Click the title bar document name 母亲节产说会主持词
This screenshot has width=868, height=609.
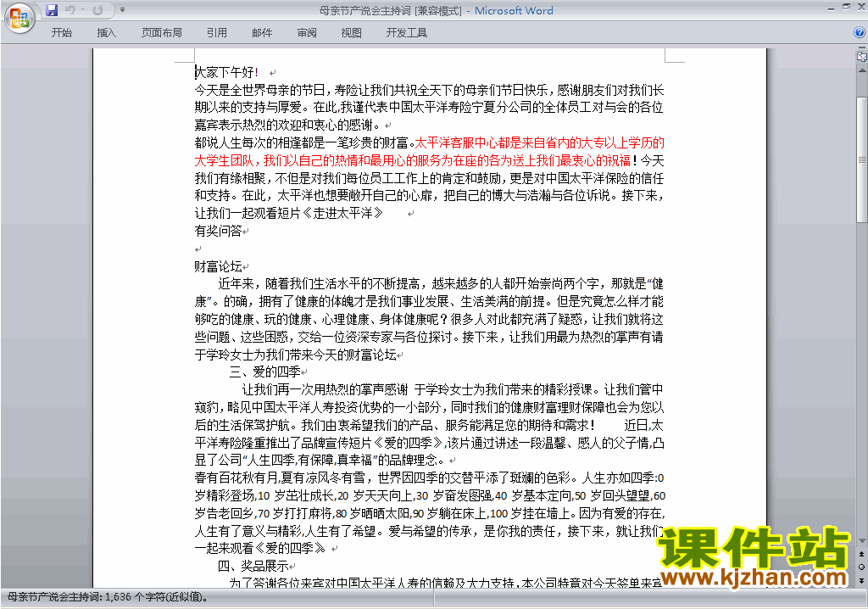coord(364,10)
